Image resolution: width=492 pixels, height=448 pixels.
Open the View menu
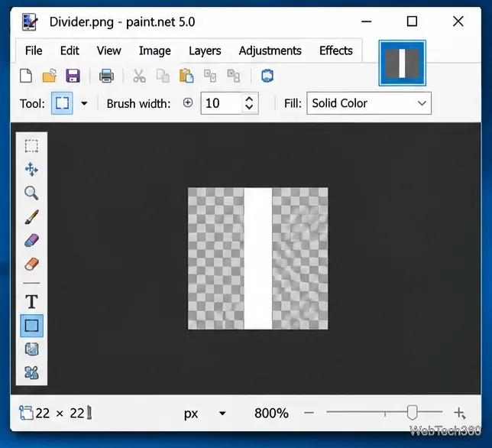(x=108, y=50)
